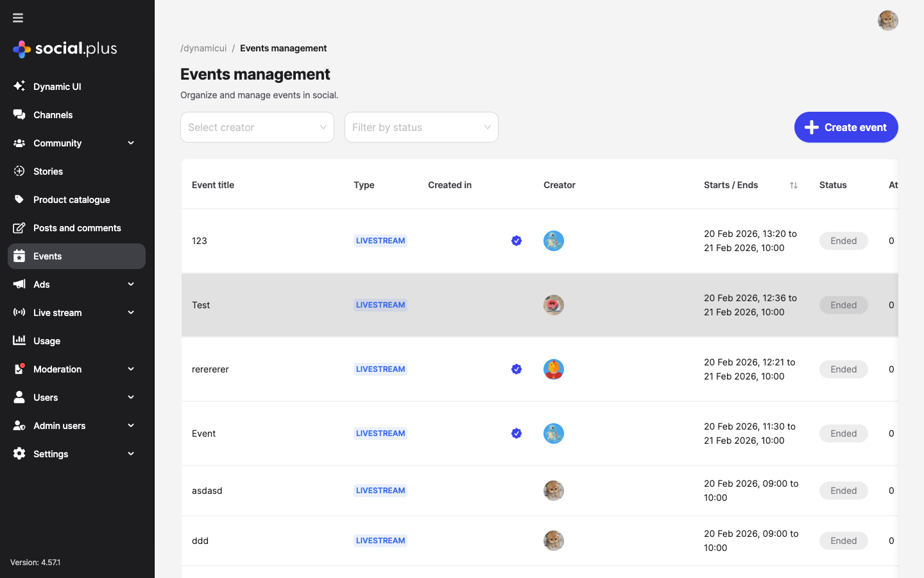Open the Settings sidebar item

(51, 453)
